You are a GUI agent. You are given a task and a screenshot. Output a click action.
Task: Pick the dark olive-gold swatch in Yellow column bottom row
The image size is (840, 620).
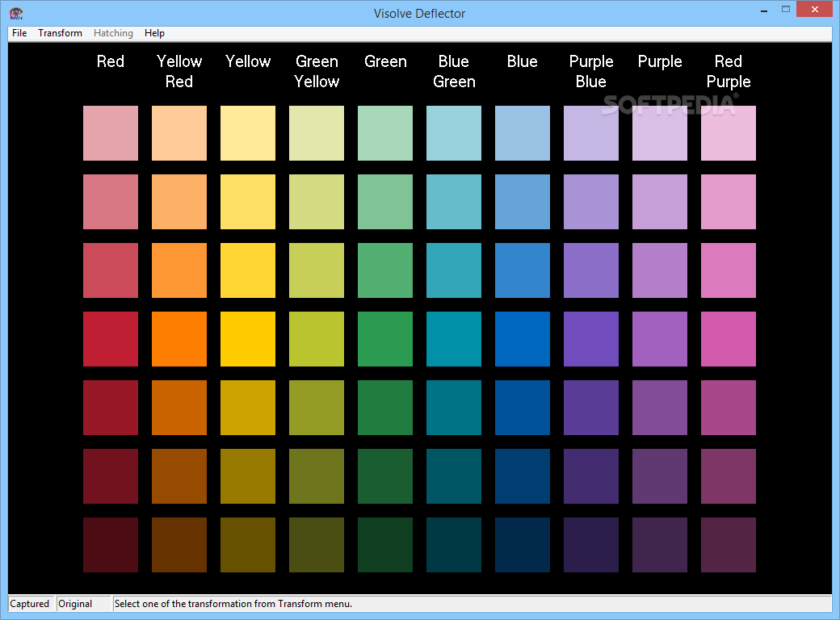pyautogui.click(x=248, y=544)
